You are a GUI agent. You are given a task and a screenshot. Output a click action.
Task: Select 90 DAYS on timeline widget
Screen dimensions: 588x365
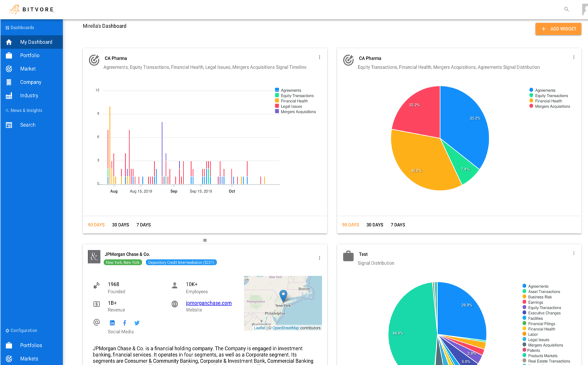pyautogui.click(x=96, y=225)
